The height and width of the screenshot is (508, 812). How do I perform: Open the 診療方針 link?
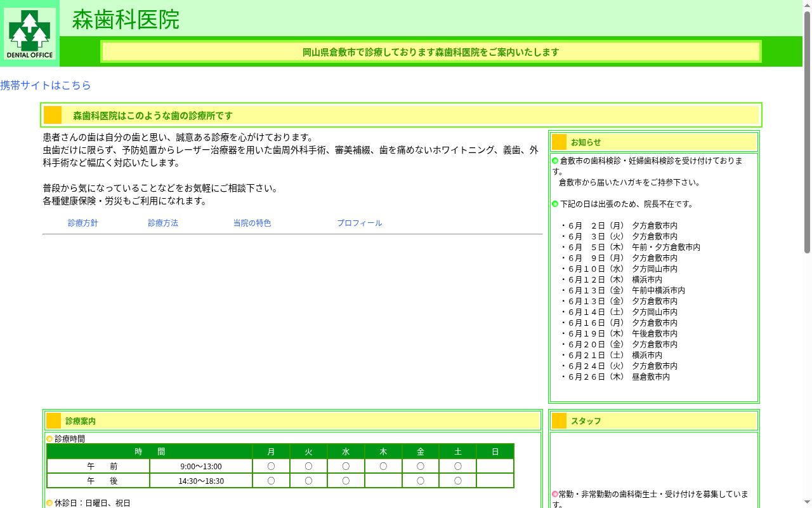pos(83,223)
